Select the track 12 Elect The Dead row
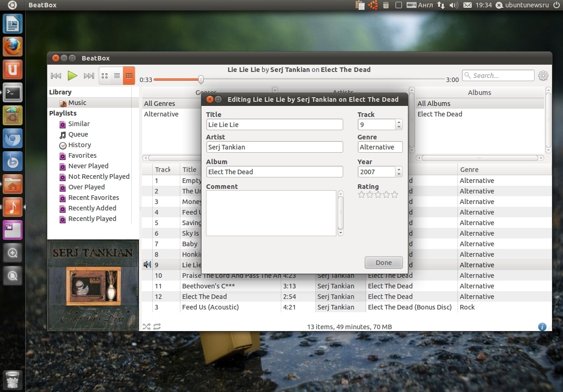Image resolution: width=563 pixels, height=392 pixels. point(346,297)
